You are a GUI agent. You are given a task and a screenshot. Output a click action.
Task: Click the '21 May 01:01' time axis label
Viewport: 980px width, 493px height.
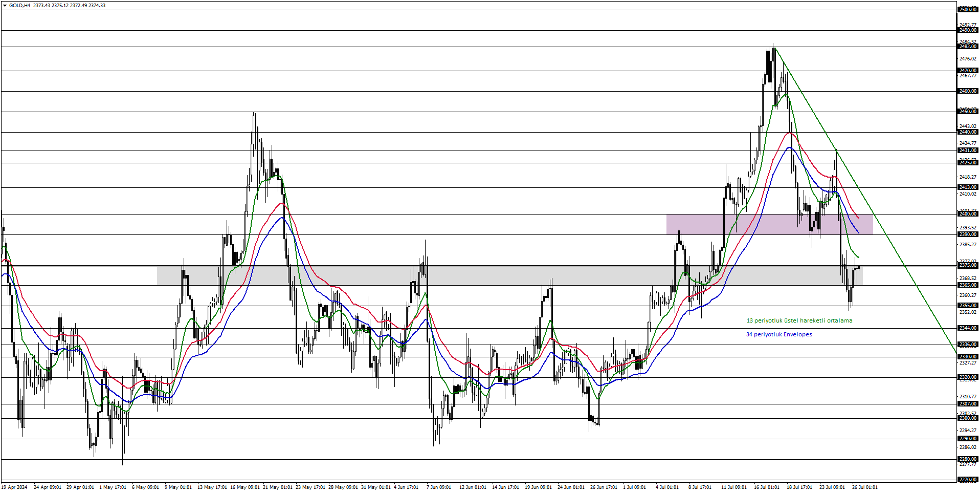pos(278,487)
